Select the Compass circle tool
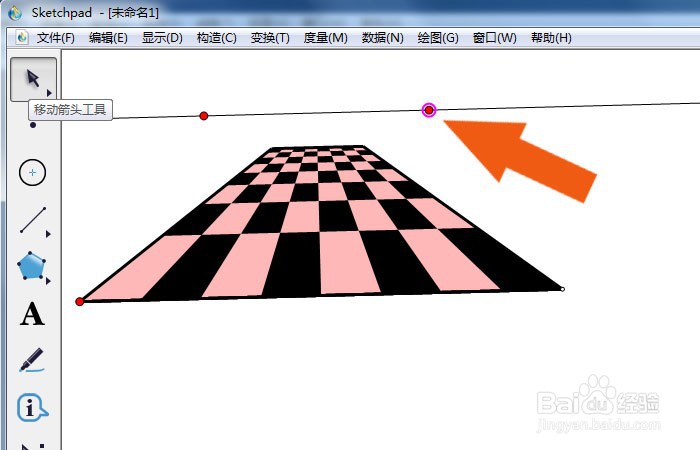The height and width of the screenshot is (450, 700). click(x=33, y=172)
